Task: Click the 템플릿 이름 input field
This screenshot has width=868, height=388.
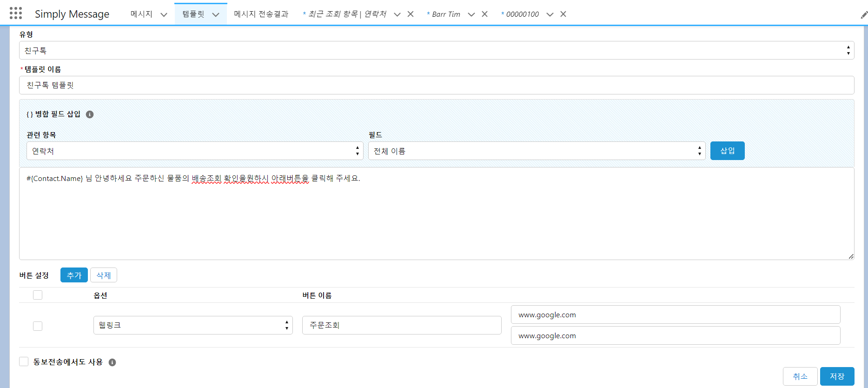Action: [x=436, y=85]
